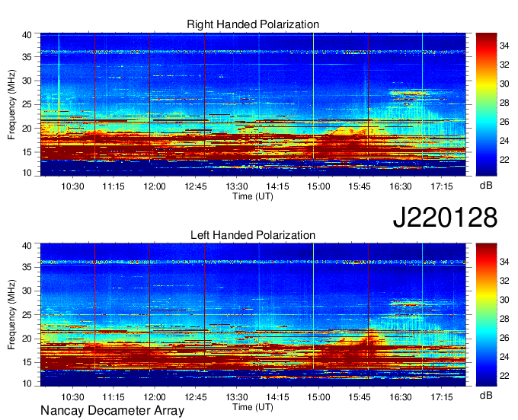Click the Left Handed Polarization spectrogram image
Screen dimensions: 518x420
[x=253, y=315]
